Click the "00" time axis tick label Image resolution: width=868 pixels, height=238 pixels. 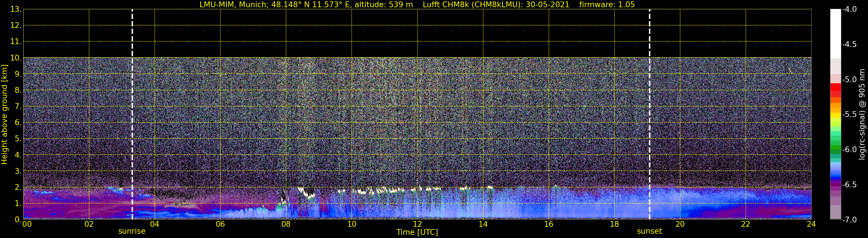27,224
